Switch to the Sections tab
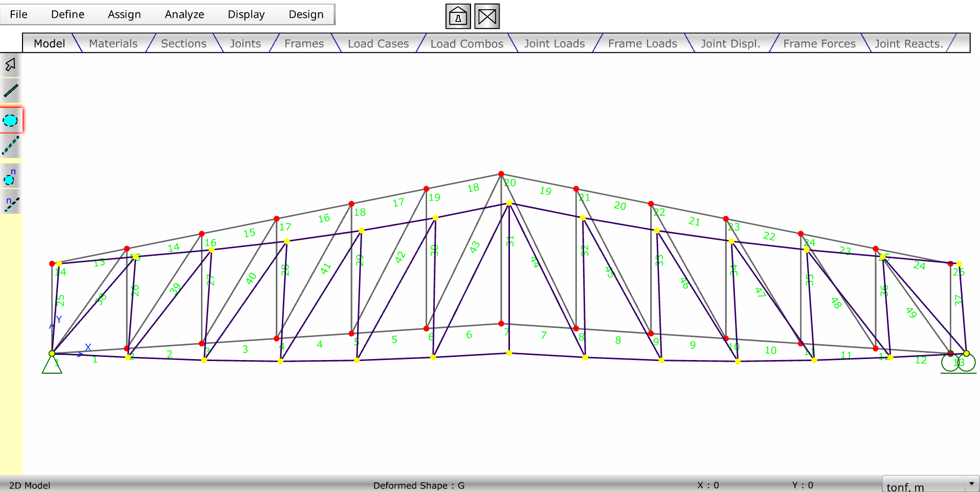 click(x=183, y=43)
